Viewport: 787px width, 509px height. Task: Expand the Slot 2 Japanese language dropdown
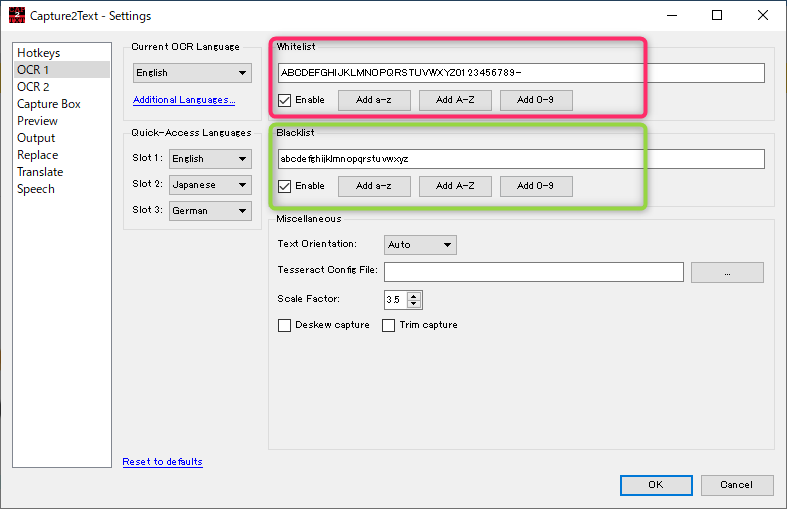coord(209,185)
